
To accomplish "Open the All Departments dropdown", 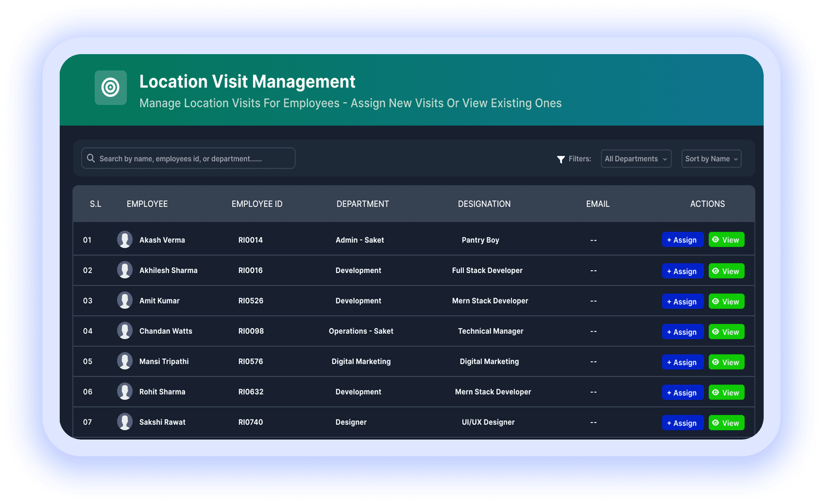I will pos(636,159).
